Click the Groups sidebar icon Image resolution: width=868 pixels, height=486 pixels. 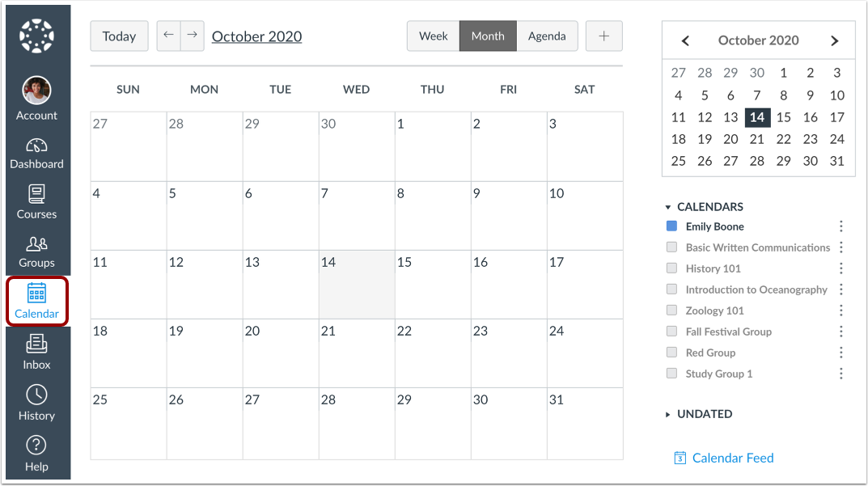36,247
